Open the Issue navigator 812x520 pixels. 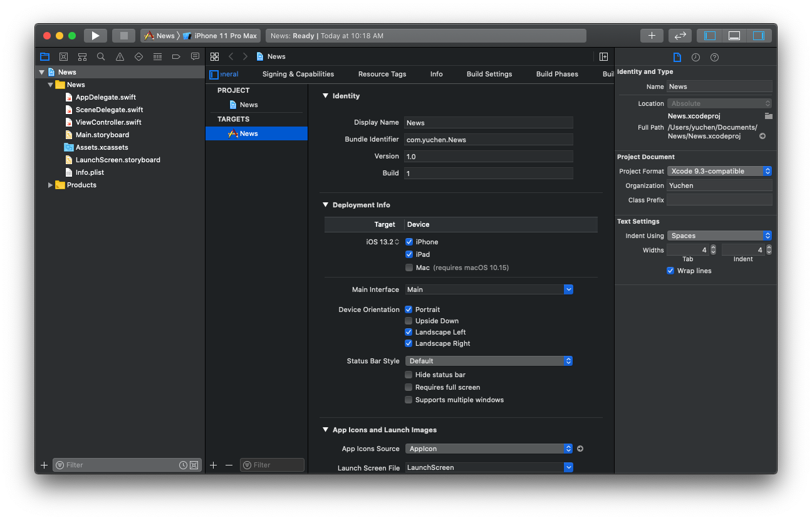point(120,56)
